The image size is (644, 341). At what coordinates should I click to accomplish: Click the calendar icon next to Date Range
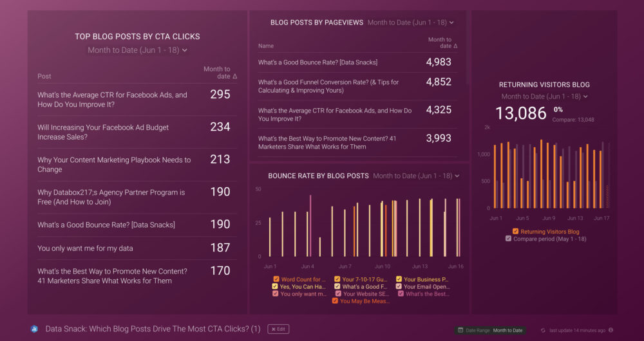460,330
